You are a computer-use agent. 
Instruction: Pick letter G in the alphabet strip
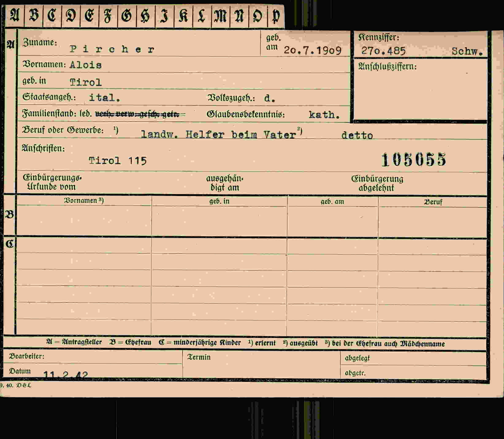pyautogui.click(x=127, y=16)
